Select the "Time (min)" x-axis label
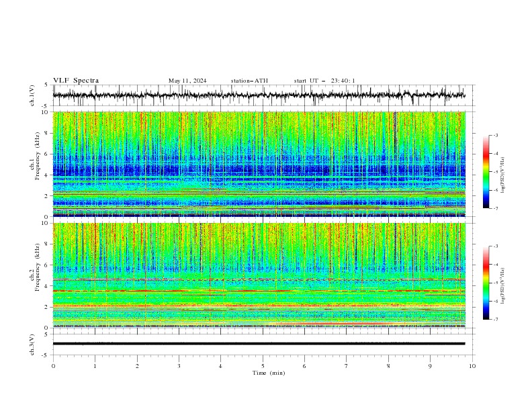 pos(269,373)
